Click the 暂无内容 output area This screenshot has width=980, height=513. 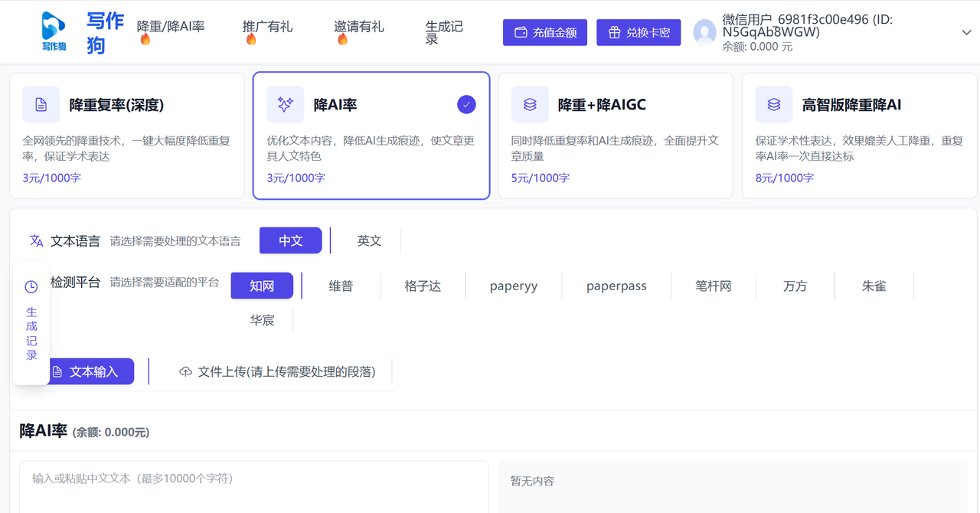coord(733,487)
